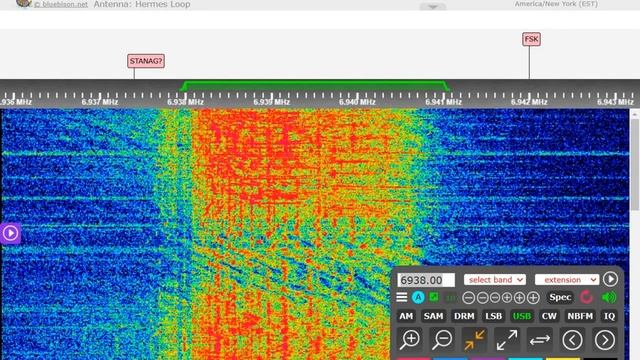Click the largest frequency step-up plus button
This screenshot has height=360, width=640.
533,298
